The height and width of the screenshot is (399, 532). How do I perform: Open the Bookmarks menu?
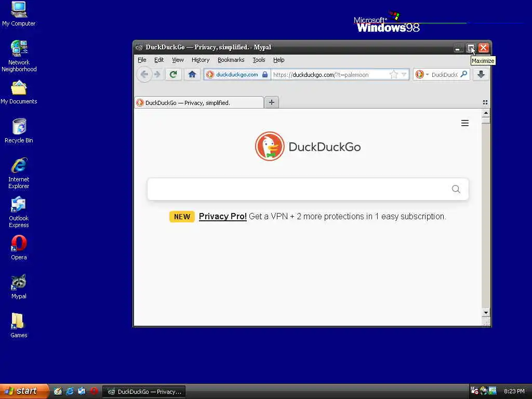pyautogui.click(x=231, y=60)
